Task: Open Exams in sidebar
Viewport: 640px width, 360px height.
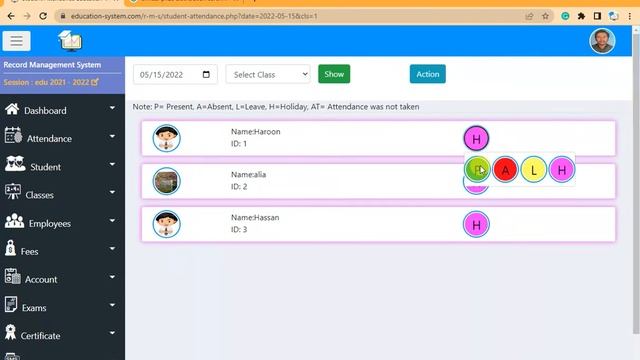Action: tap(34, 308)
